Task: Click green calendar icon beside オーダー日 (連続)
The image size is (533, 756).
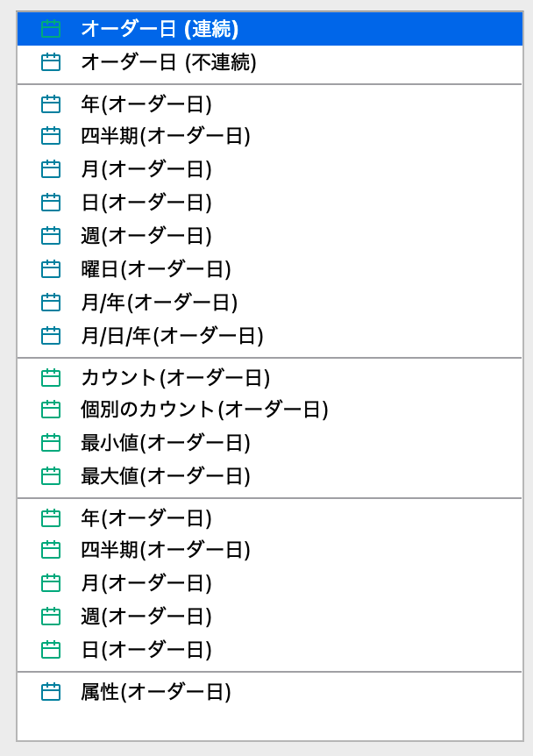Action: (51, 29)
